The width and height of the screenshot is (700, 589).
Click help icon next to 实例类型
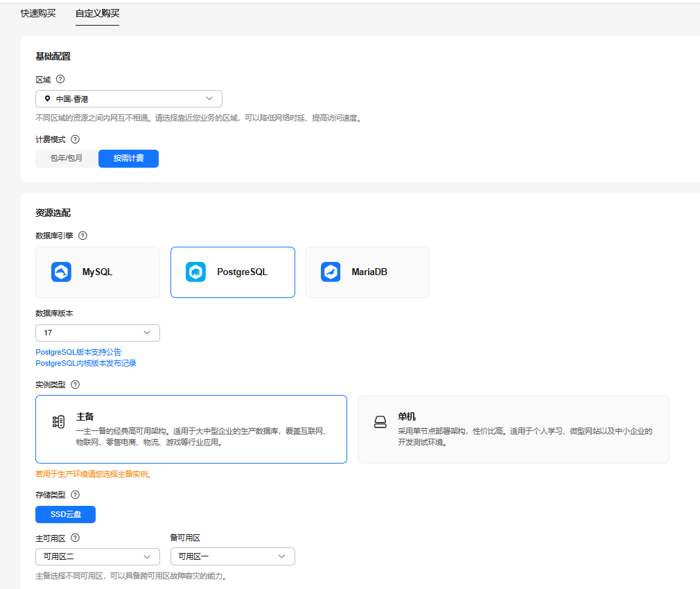coord(75,385)
